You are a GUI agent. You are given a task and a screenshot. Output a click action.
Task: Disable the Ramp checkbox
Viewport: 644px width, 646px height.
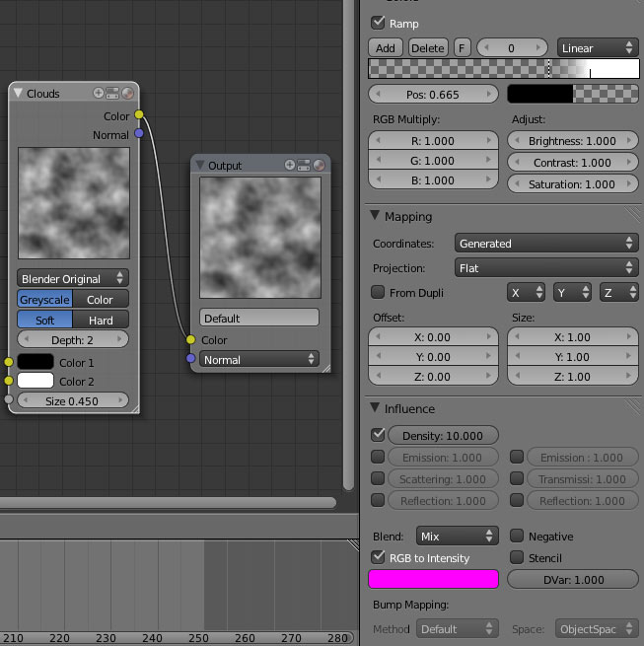(378, 23)
